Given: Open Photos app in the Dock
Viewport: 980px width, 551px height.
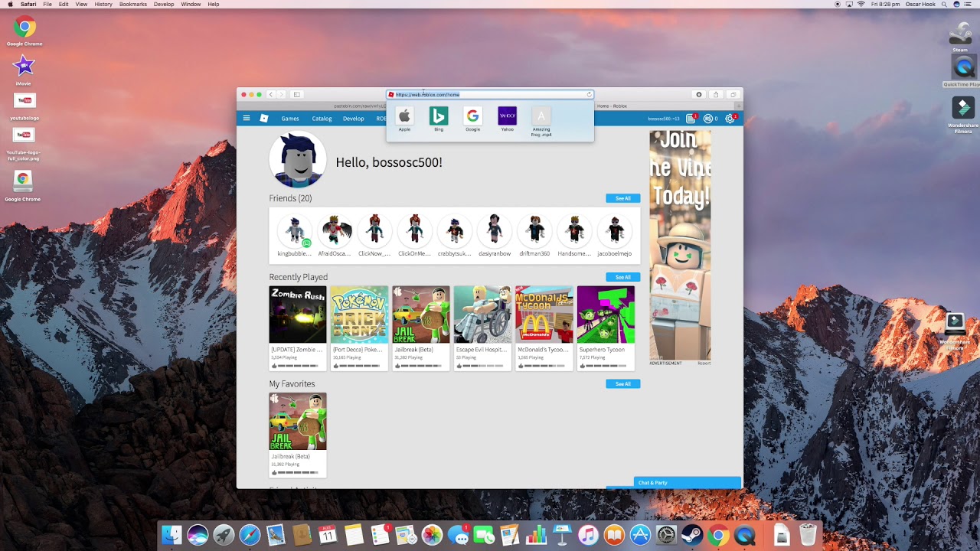Looking at the screenshot, I should click(x=432, y=535).
